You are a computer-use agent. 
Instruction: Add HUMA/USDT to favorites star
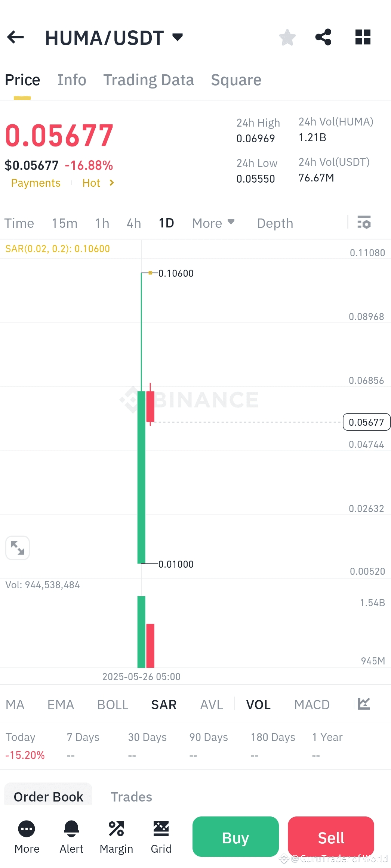click(x=287, y=37)
